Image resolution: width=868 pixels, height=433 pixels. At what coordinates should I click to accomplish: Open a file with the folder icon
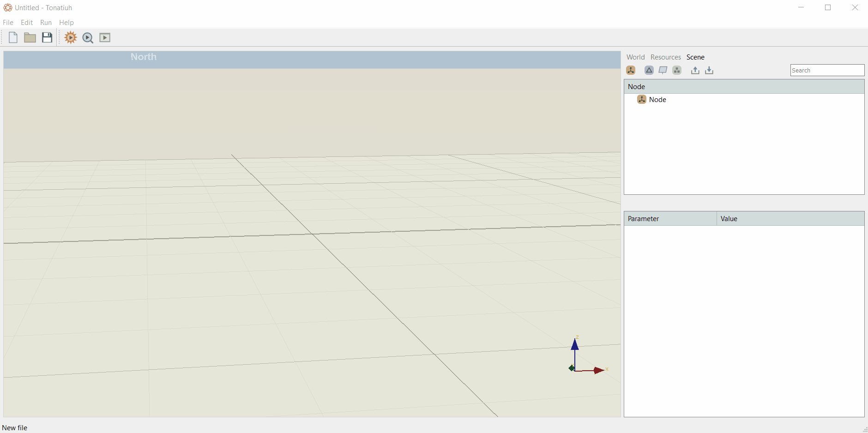pos(30,38)
